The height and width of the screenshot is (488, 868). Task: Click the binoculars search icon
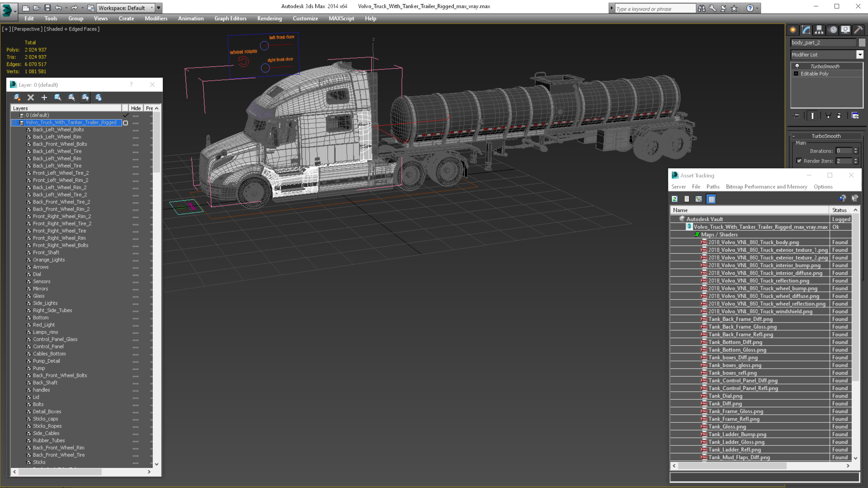click(702, 8)
